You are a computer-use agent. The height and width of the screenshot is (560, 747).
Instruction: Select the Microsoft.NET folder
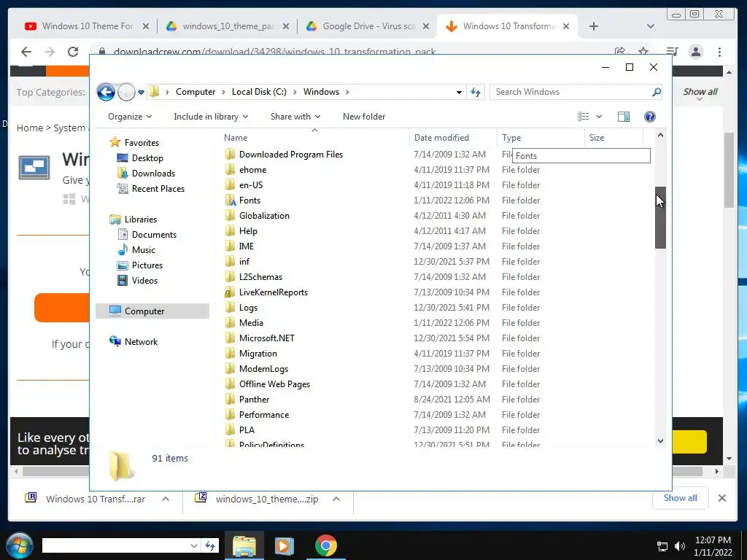click(x=267, y=338)
